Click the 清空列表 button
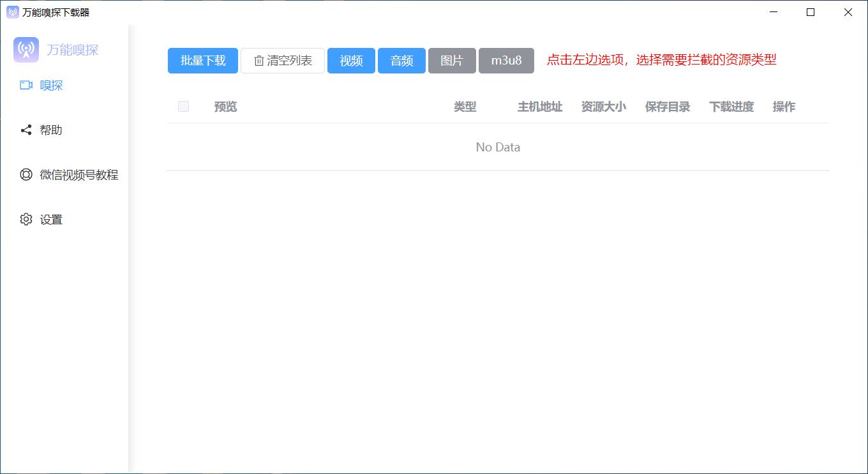Screen dimensions: 868x474 click(x=283, y=61)
